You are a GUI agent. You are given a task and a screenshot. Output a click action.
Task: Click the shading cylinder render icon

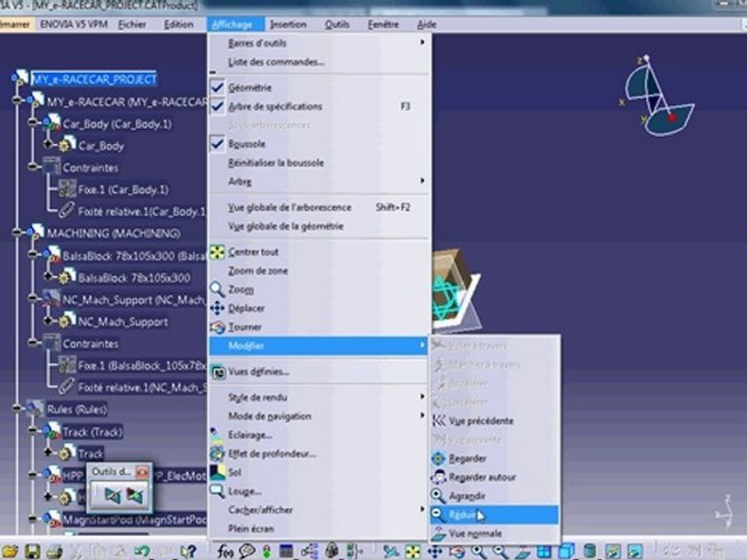590,552
